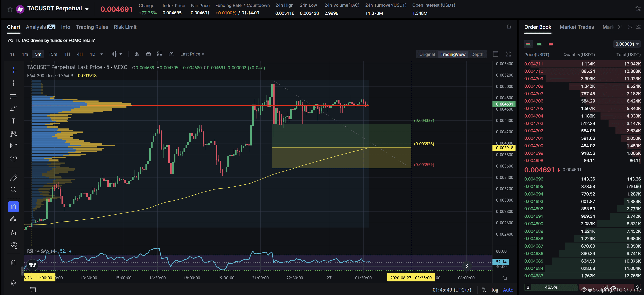Take a chart snapshot with camera icon
The image size is (644, 295).
[x=171, y=54]
